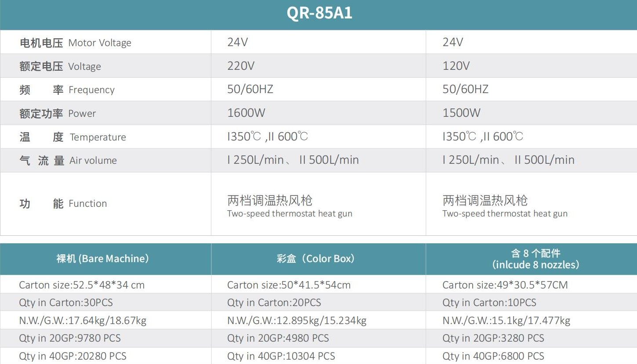Select the Temperature row label
This screenshot has width=637, height=364.
tap(72, 137)
